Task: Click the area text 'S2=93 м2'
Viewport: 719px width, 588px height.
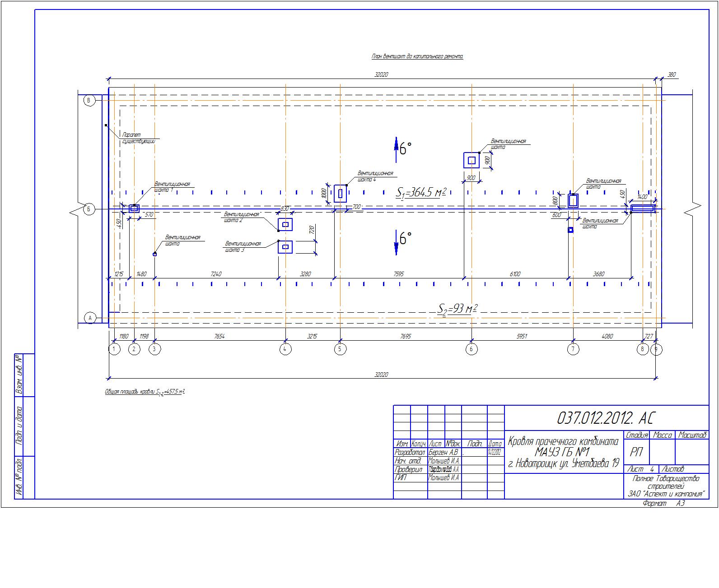Action: coord(457,309)
